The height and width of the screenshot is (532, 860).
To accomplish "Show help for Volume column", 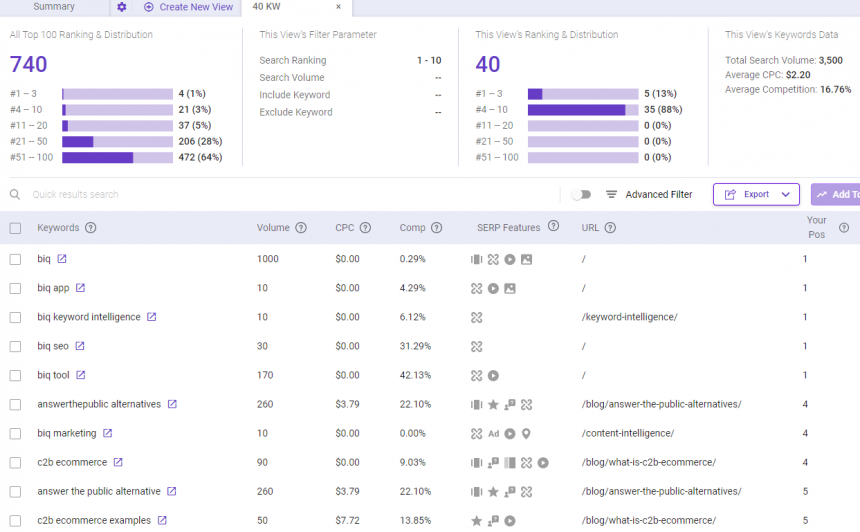I will point(301,228).
